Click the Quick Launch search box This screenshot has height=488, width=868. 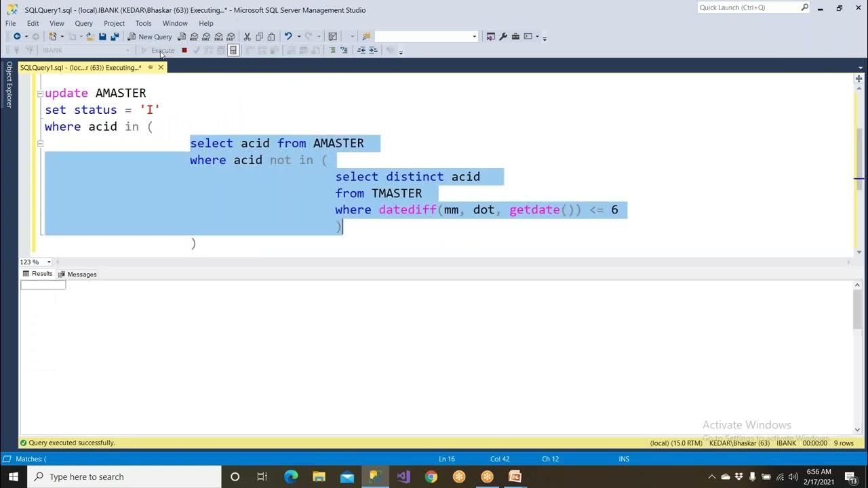[x=753, y=7]
